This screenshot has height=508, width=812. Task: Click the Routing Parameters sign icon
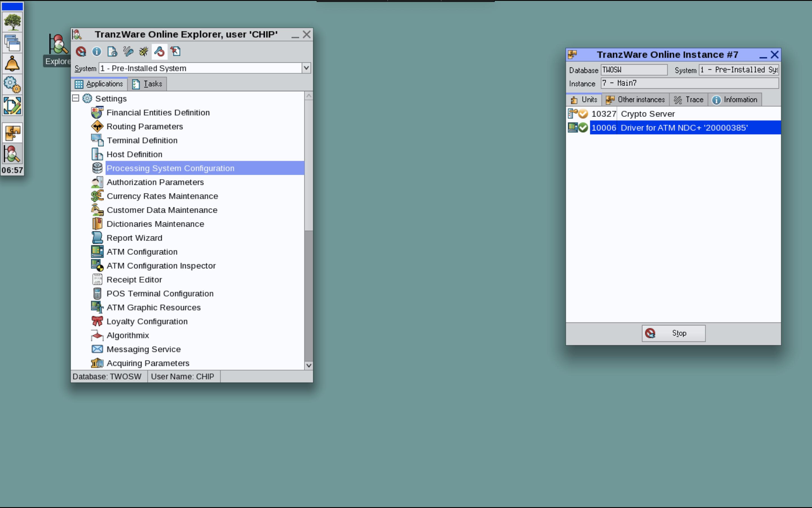pyautogui.click(x=97, y=126)
